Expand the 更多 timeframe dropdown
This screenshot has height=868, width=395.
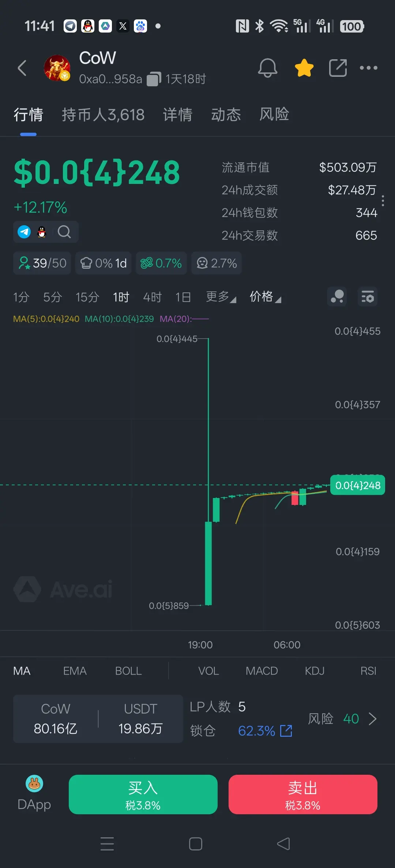point(221,297)
